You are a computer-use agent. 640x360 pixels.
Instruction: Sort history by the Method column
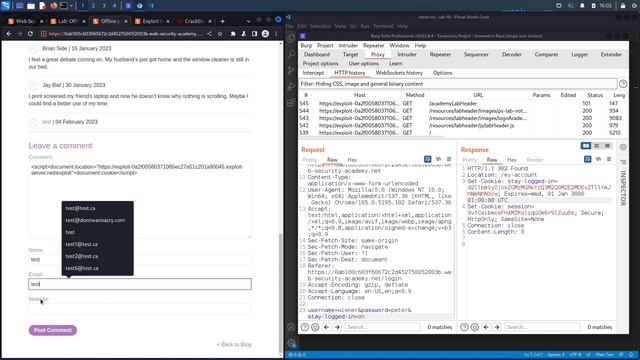pos(415,95)
